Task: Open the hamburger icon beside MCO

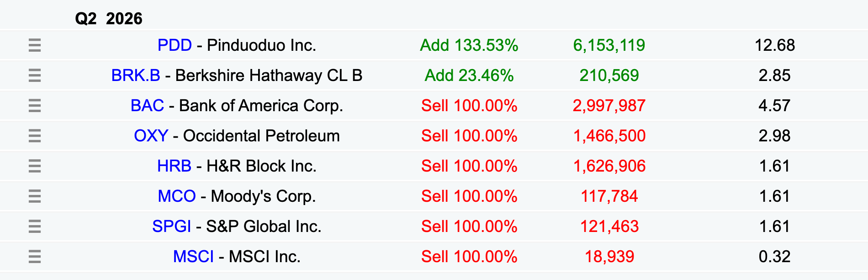Action: (35, 196)
